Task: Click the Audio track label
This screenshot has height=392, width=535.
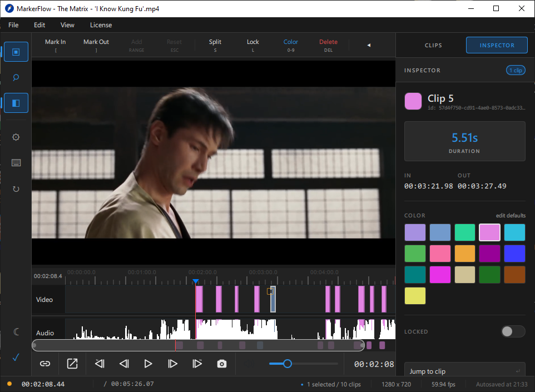Action: pyautogui.click(x=45, y=333)
